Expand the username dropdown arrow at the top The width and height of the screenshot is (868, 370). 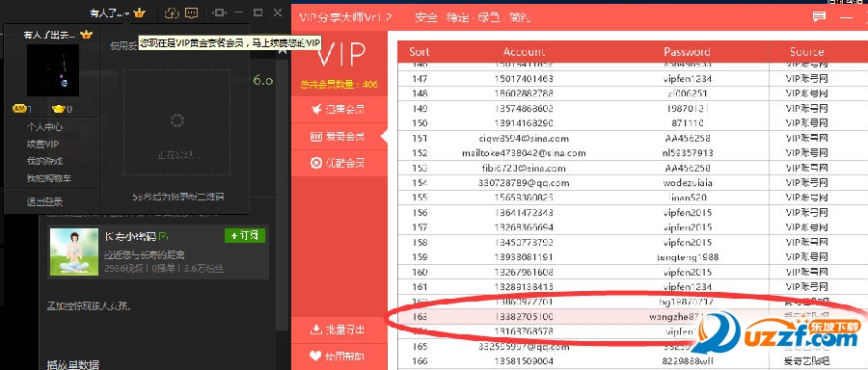127,13
